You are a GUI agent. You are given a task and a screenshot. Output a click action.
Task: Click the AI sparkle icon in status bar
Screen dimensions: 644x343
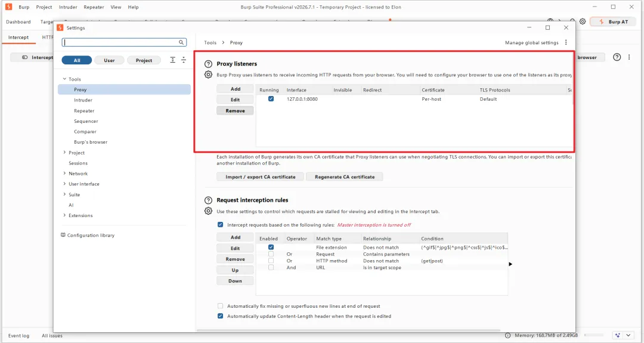click(617, 336)
